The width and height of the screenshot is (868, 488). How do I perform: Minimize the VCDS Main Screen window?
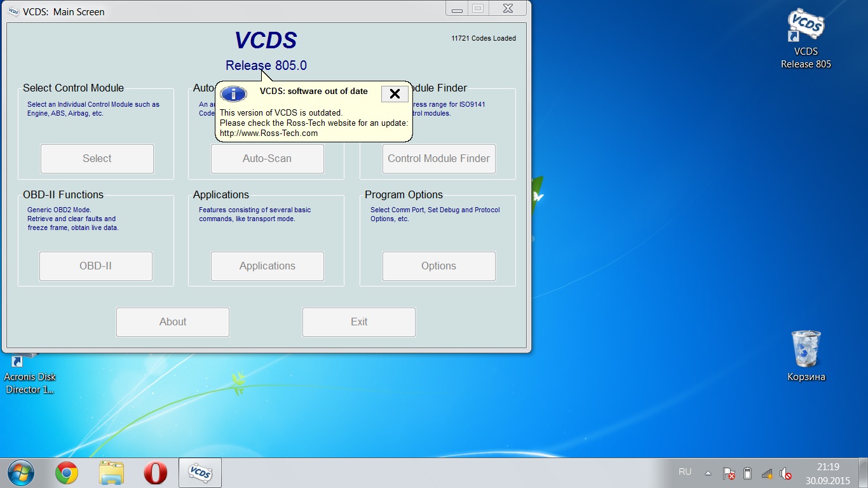[x=457, y=9]
